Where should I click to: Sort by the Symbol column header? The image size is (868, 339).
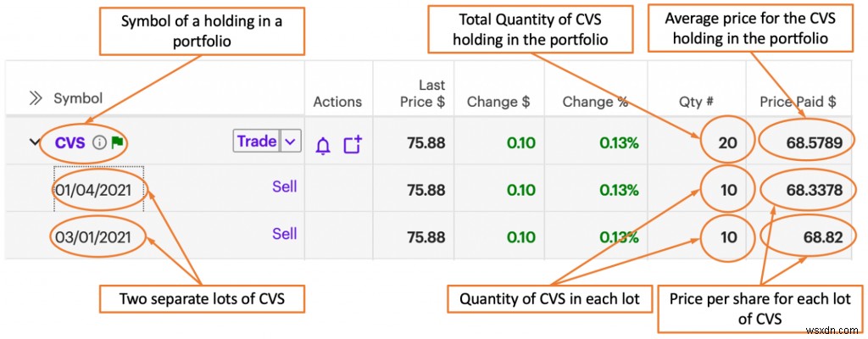tap(78, 98)
